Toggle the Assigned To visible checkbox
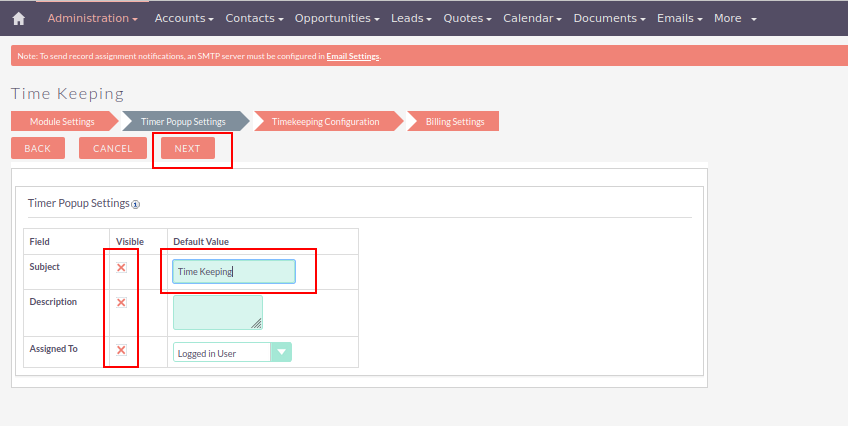Screen dimensions: 848x426 [x=121, y=350]
